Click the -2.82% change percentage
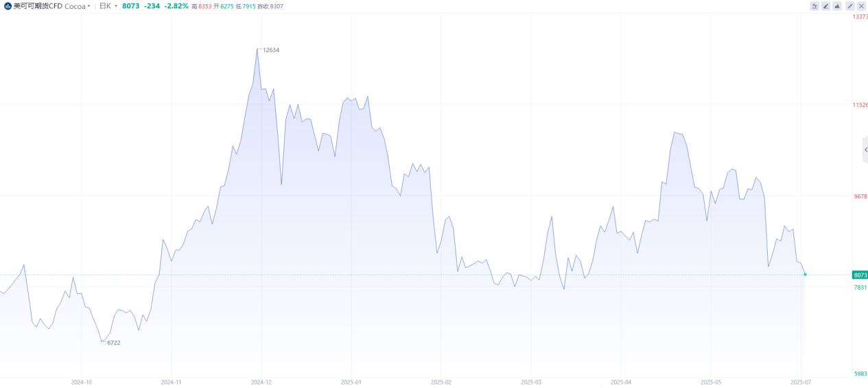The height and width of the screenshot is (388, 868). 176,5
